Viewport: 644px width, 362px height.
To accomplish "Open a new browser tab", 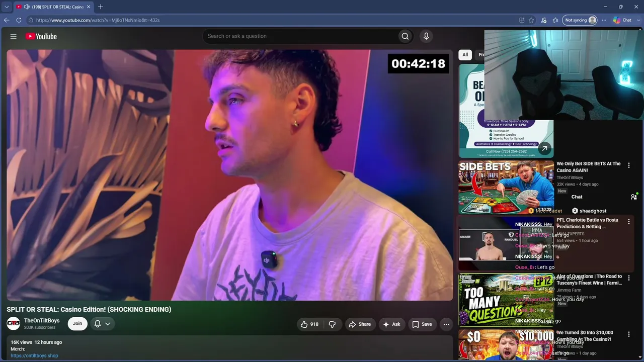I will coord(101,7).
